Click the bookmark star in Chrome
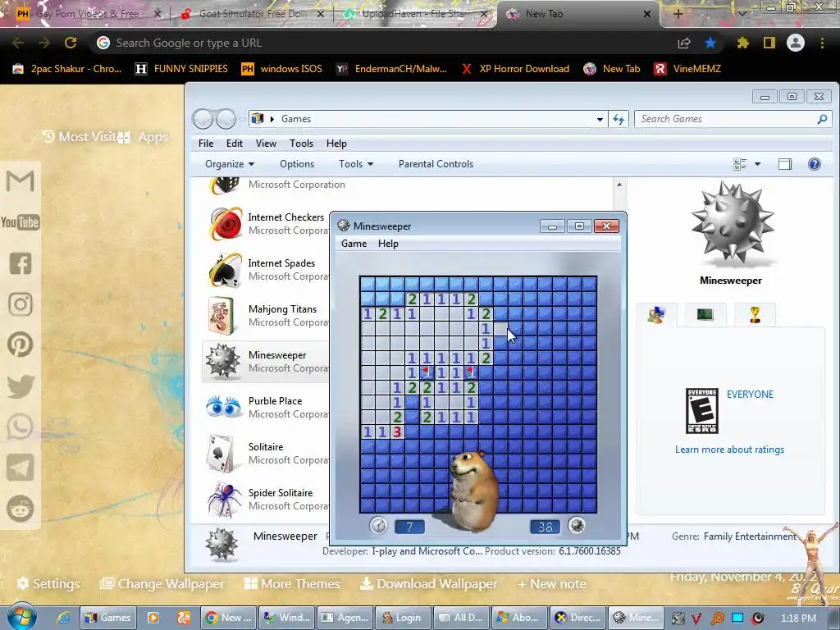This screenshot has height=630, width=840. (710, 43)
